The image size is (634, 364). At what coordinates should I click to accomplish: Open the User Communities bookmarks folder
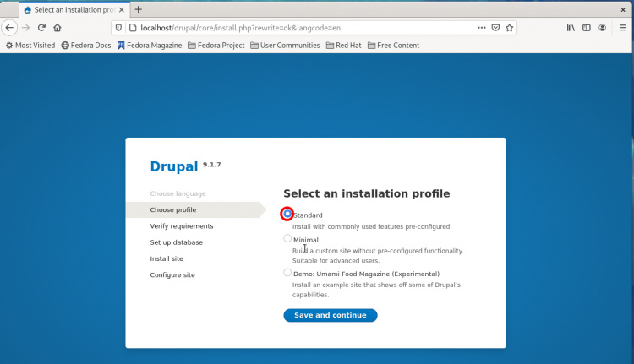click(286, 45)
